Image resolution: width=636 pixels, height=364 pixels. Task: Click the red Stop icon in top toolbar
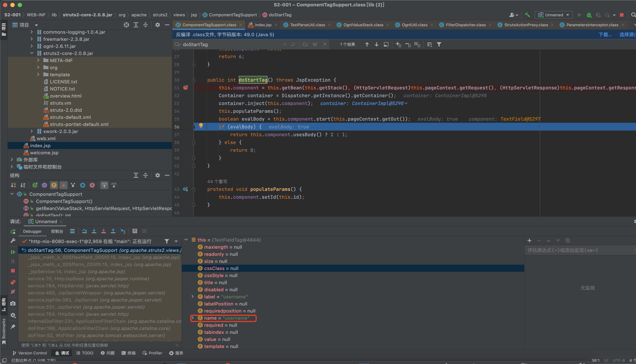click(x=621, y=15)
